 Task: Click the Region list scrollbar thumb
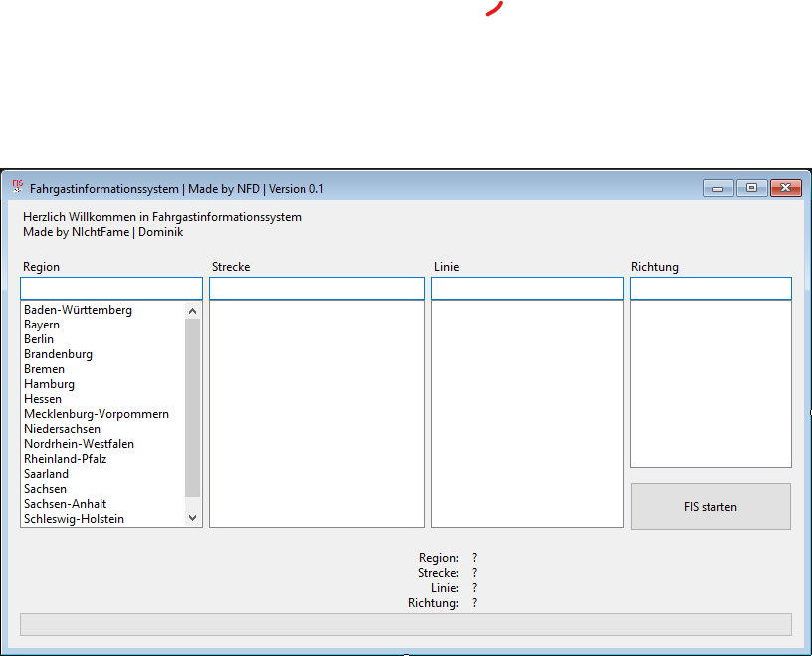(193, 408)
